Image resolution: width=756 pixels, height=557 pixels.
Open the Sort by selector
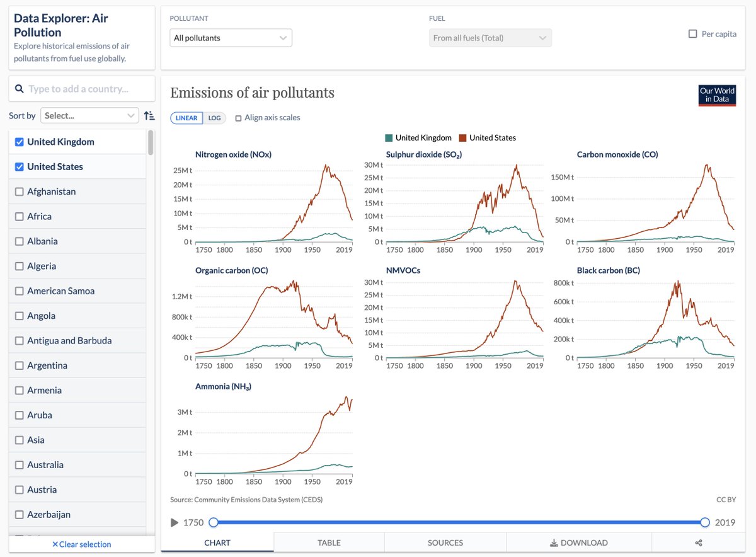89,115
